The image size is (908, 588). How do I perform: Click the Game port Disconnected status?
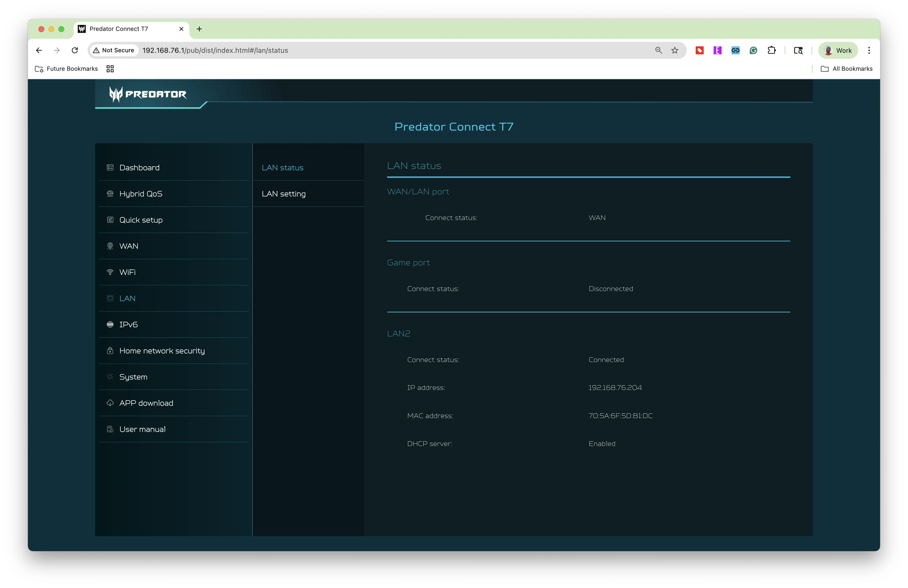(610, 289)
